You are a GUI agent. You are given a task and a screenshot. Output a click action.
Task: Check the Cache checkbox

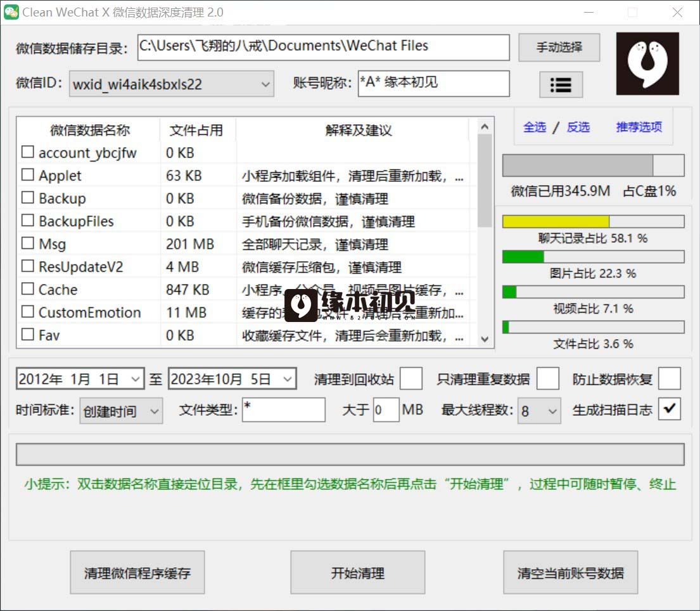point(28,288)
